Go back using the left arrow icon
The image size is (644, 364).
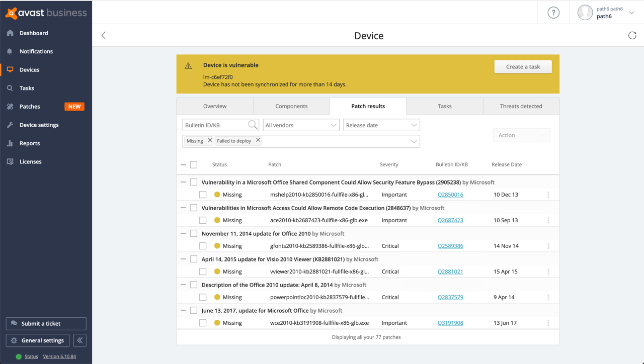(104, 35)
